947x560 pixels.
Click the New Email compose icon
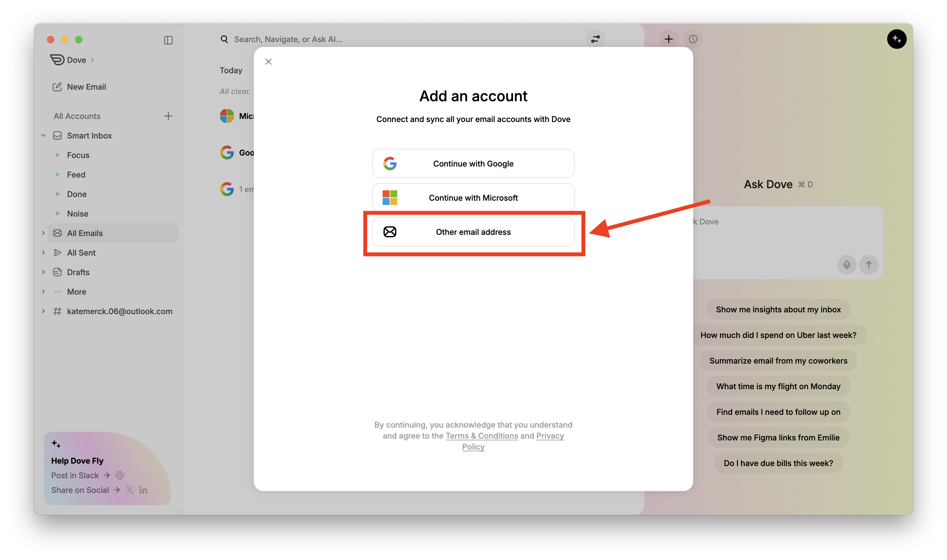(x=57, y=87)
